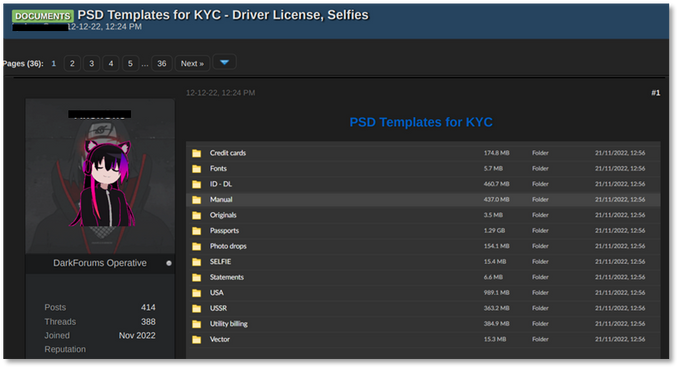Click the USSR folder icon

coord(197,308)
